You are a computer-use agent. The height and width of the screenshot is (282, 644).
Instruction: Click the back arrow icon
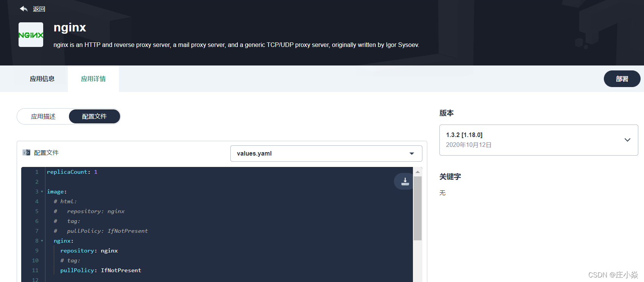(x=24, y=9)
